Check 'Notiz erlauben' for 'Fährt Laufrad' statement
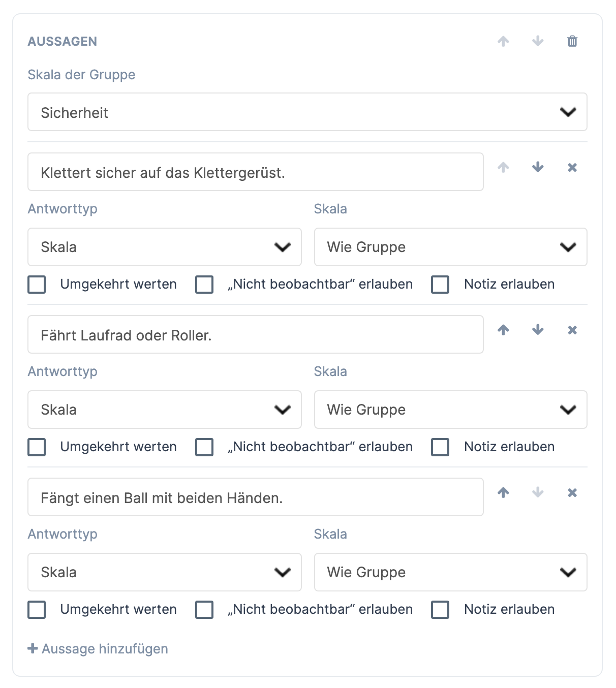 coord(440,447)
